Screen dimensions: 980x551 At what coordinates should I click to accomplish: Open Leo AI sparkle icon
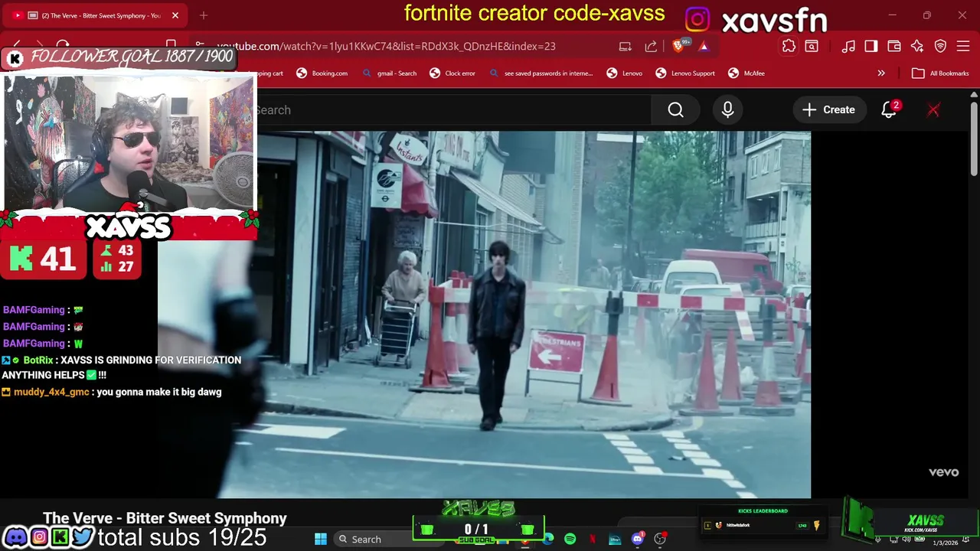click(917, 46)
